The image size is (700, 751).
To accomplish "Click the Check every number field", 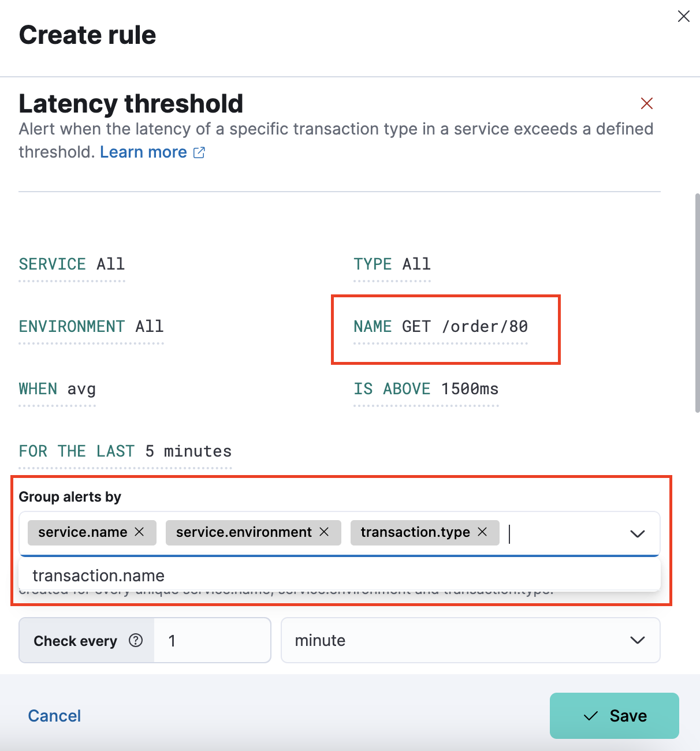I will [211, 640].
